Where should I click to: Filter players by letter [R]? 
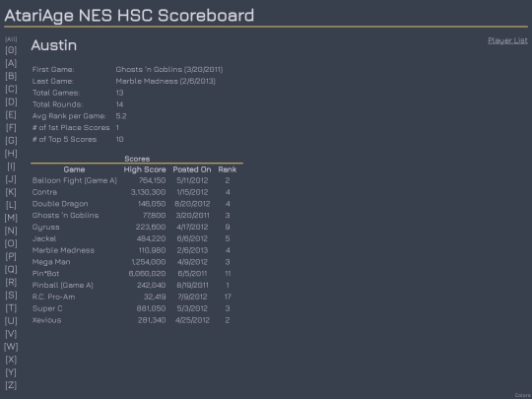coord(11,283)
